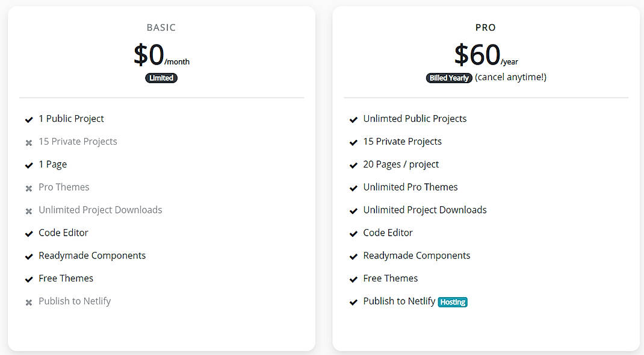Click the X beside Unlimited Project Downloads
644x355 pixels.
[x=29, y=210]
